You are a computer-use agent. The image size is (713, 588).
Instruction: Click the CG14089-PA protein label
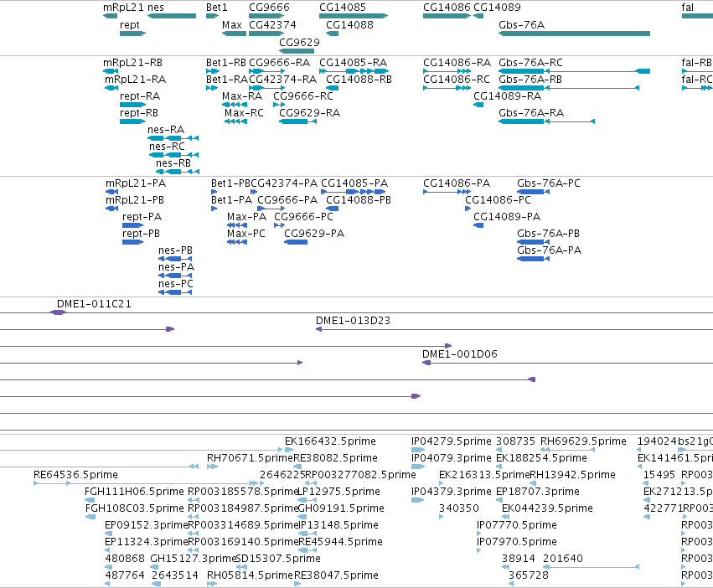coord(507,217)
